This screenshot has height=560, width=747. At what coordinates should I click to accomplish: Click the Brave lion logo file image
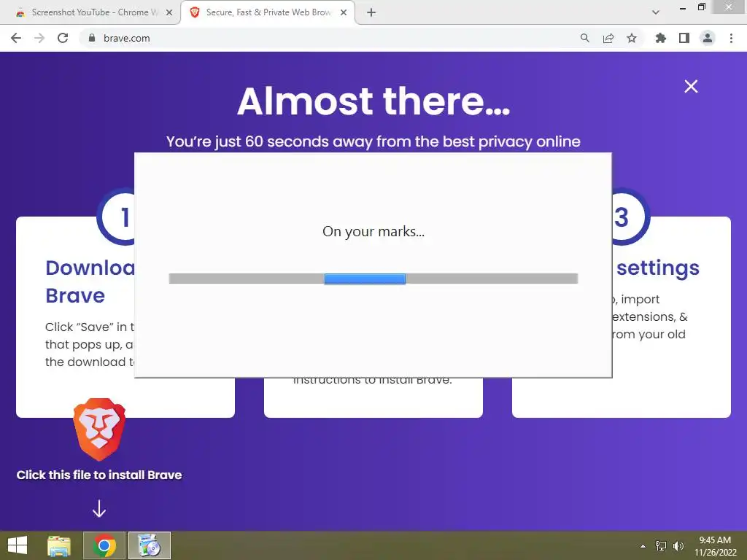click(99, 429)
